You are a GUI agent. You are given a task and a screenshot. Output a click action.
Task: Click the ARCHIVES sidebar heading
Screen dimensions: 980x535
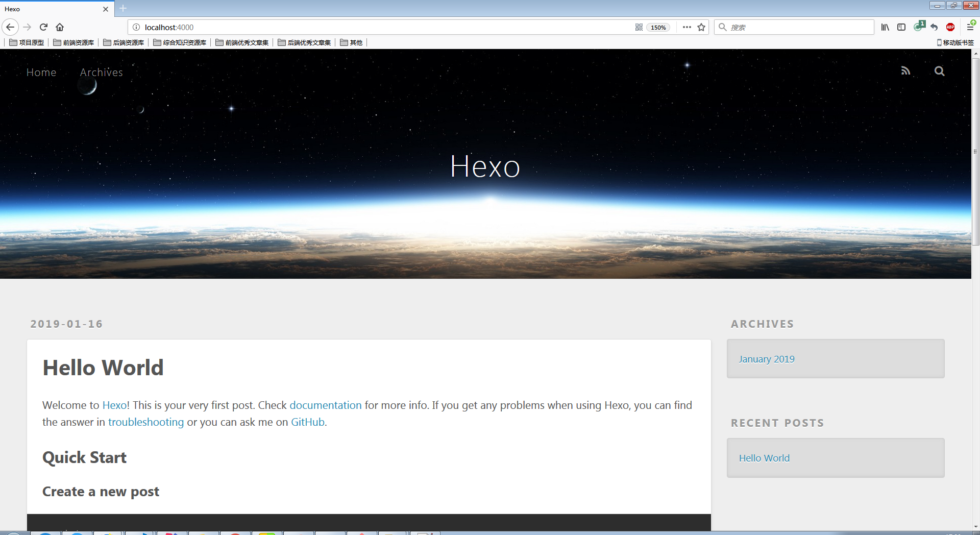coord(762,324)
